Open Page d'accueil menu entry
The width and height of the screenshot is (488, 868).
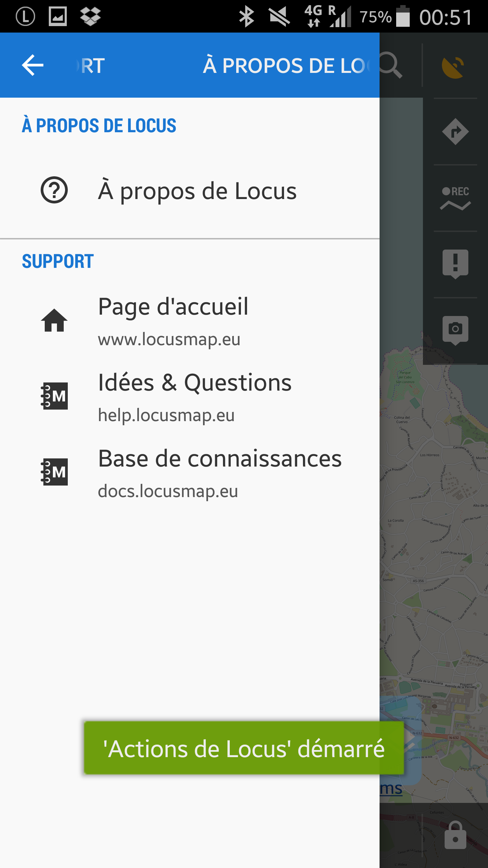(x=173, y=307)
